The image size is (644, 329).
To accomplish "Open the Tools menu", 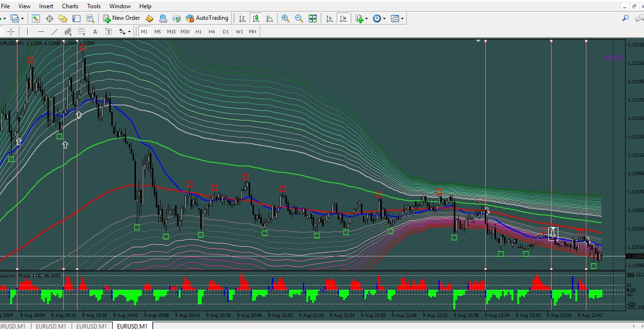I will (x=94, y=6).
